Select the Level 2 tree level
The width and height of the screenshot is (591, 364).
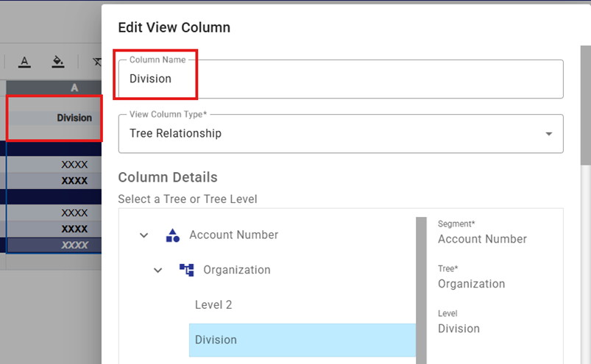click(213, 305)
